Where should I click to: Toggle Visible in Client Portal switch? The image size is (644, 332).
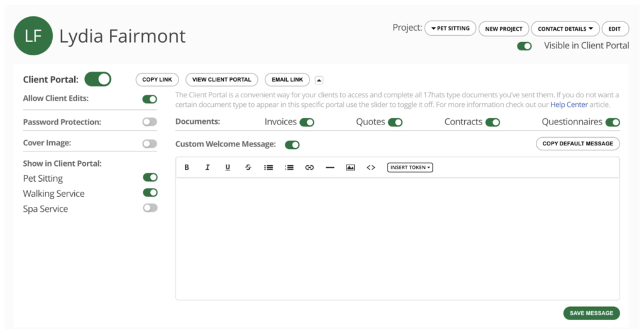coord(525,46)
